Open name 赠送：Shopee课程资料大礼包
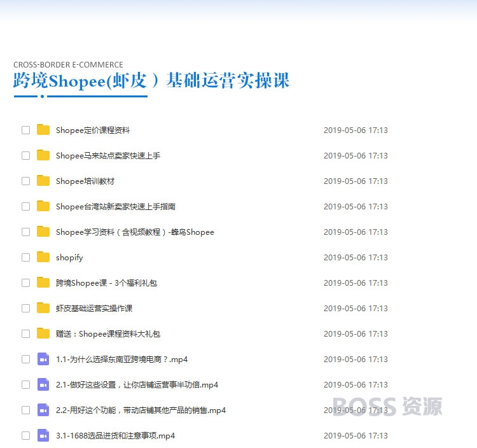This screenshot has width=477, height=448. tap(108, 334)
